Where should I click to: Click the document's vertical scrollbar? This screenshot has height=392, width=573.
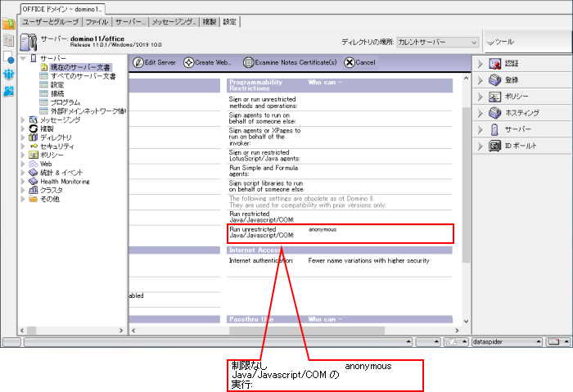[x=467, y=205]
